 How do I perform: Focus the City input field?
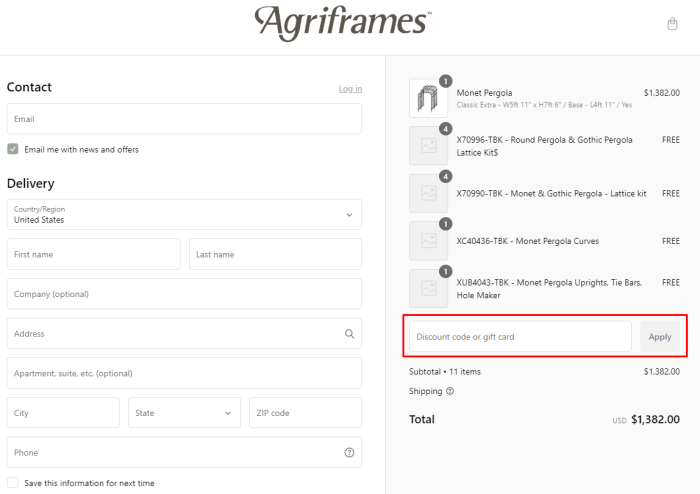(63, 413)
